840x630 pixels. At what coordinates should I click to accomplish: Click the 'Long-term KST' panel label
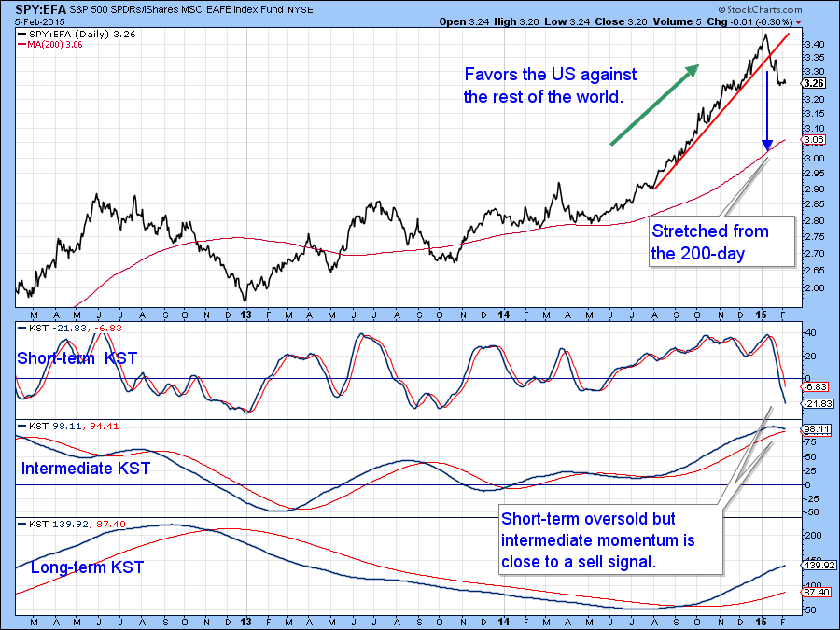tap(87, 567)
